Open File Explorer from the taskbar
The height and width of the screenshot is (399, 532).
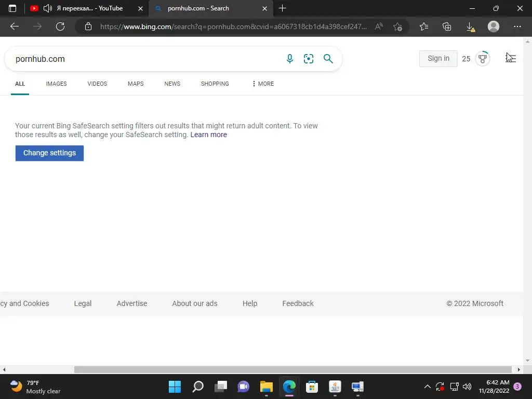point(267,387)
